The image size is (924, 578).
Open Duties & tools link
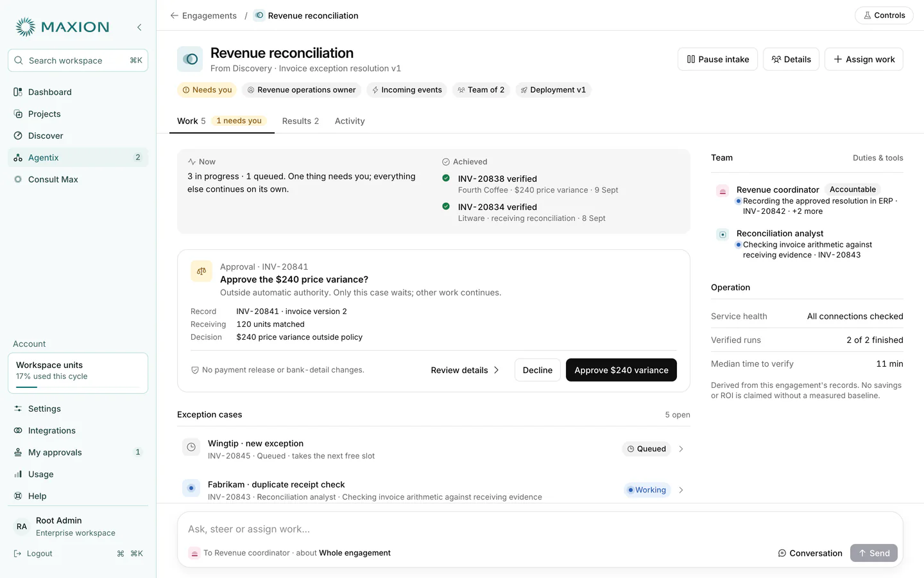coord(878,158)
